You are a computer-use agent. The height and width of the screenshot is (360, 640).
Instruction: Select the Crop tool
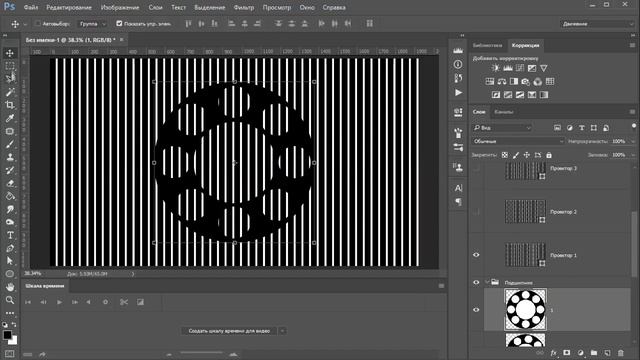tap(10, 105)
